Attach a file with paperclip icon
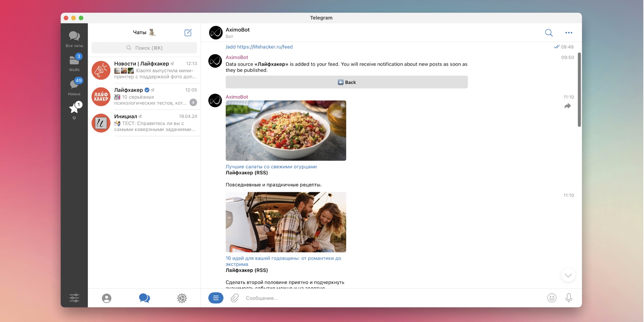Screen dimensions: 644x322 235,298
